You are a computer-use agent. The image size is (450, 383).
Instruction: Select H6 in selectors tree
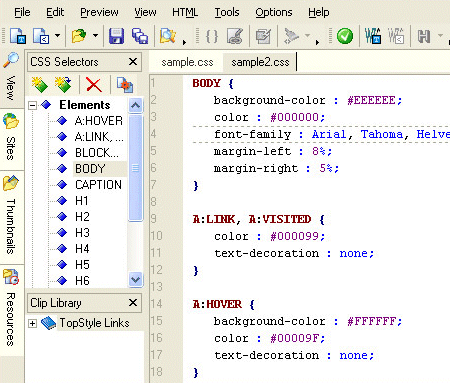tap(82, 281)
